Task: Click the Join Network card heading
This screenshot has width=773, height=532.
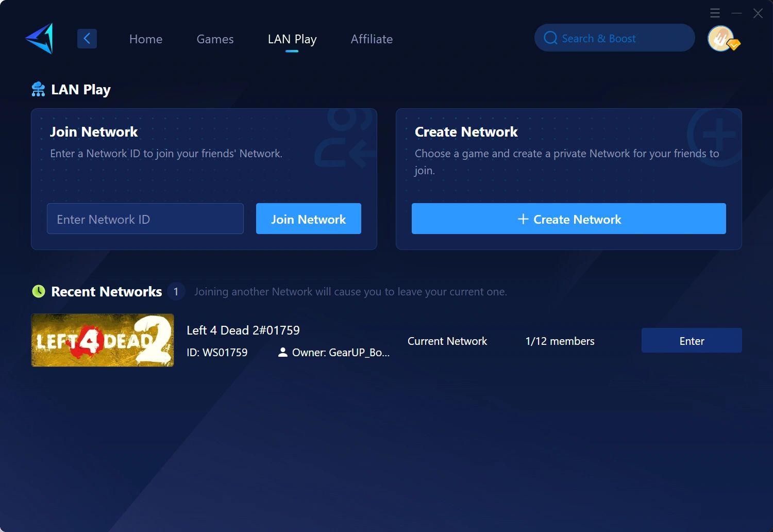Action: [x=94, y=132]
